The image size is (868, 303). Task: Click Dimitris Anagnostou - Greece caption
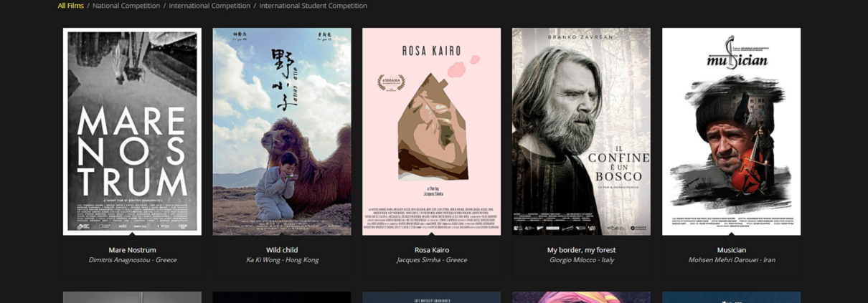pos(132,260)
